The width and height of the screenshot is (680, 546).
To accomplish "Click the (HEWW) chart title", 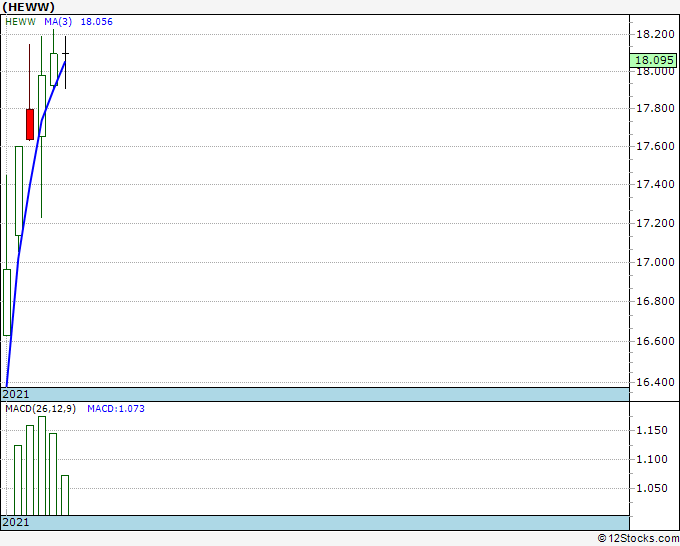I will click(x=29, y=7).
